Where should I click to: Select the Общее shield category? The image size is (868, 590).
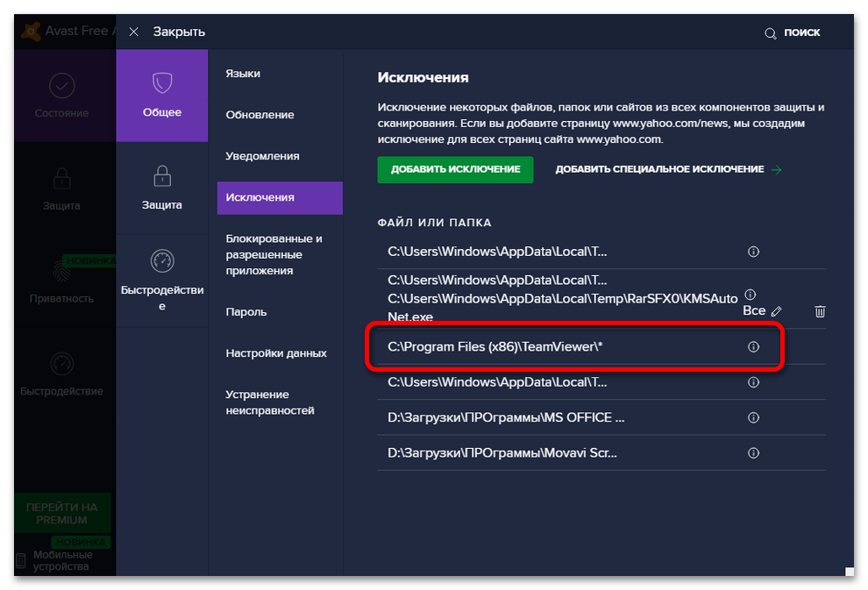(162, 96)
